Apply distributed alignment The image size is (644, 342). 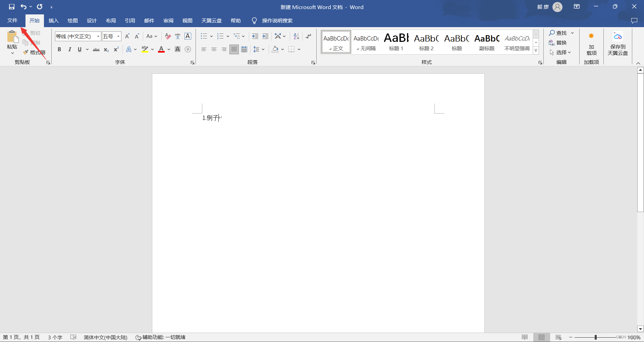[244, 50]
